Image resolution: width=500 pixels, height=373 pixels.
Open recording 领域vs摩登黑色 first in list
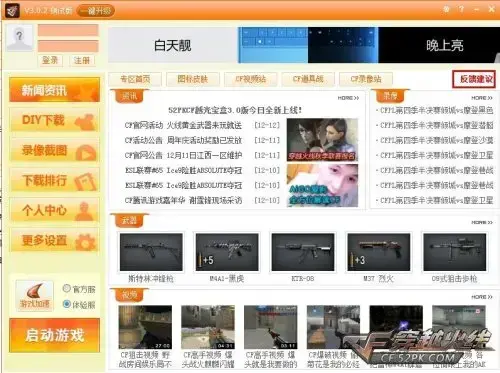tap(436, 110)
